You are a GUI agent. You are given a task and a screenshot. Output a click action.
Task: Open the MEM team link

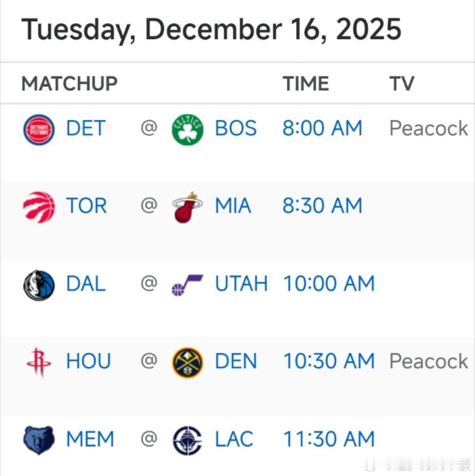point(90,439)
